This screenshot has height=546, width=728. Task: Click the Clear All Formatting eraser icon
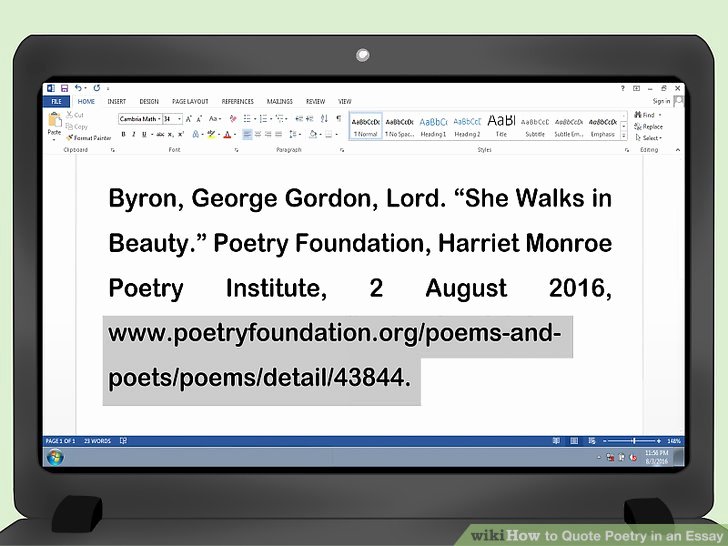[x=233, y=119]
